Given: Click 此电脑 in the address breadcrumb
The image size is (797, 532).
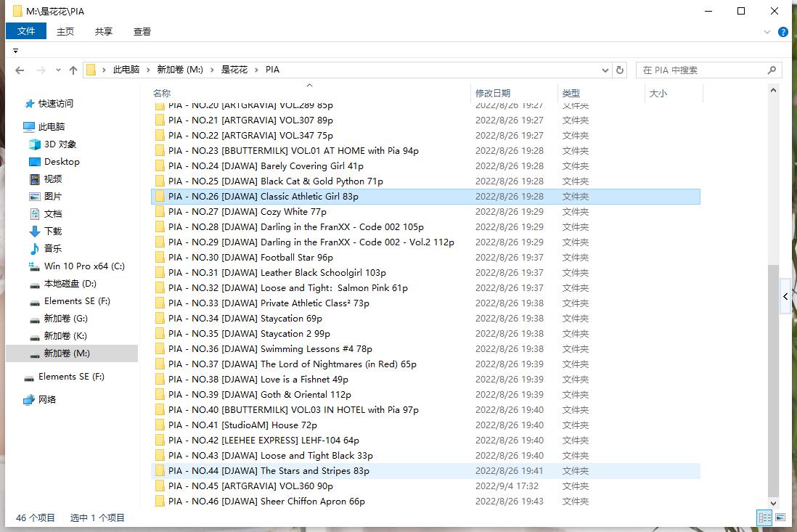Looking at the screenshot, I should 126,70.
